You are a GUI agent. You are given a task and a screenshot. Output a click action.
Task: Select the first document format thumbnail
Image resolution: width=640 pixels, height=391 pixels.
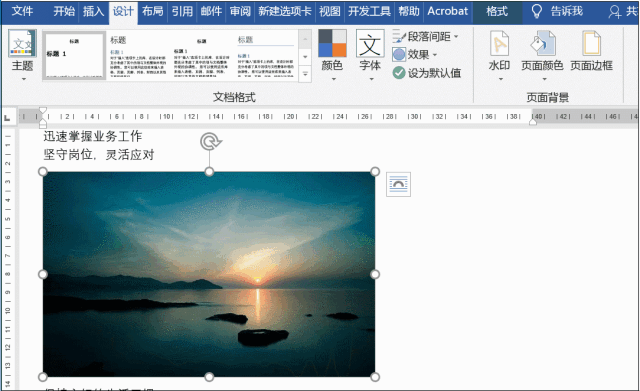74,56
